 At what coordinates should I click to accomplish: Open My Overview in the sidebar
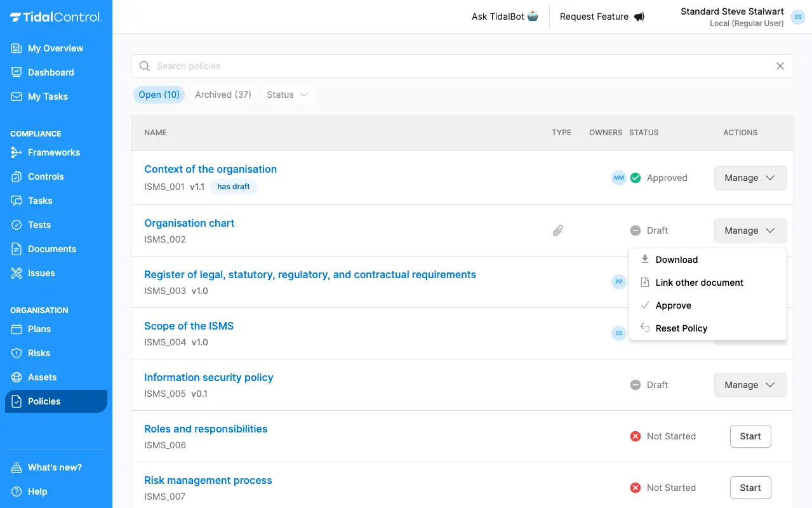[56, 48]
